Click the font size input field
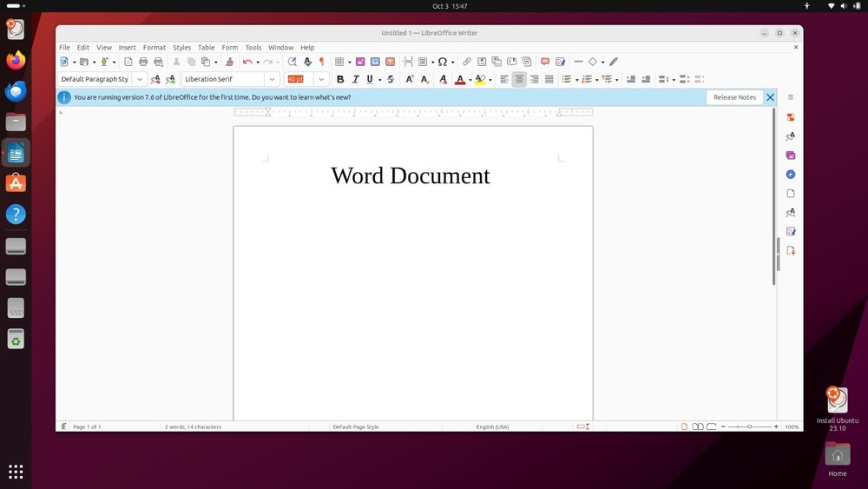Image resolution: width=868 pixels, height=489 pixels. click(x=299, y=79)
